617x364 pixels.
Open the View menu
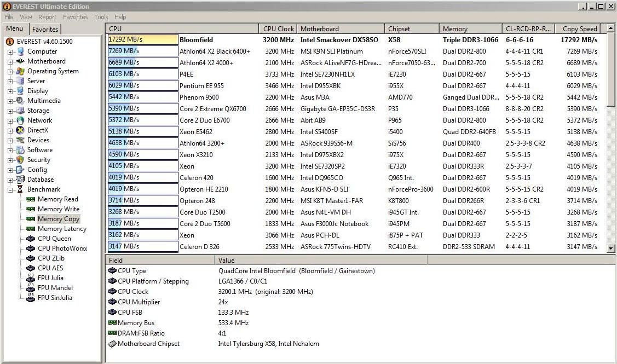[x=26, y=17]
